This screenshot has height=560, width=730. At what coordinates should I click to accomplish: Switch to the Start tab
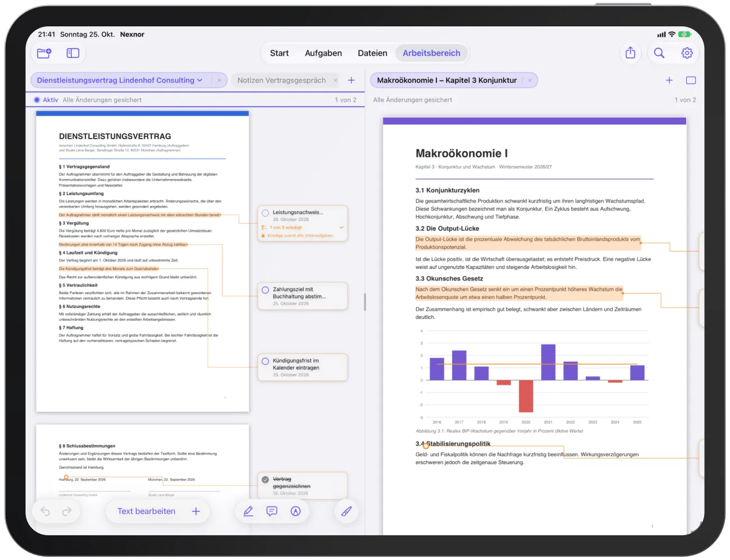279,53
